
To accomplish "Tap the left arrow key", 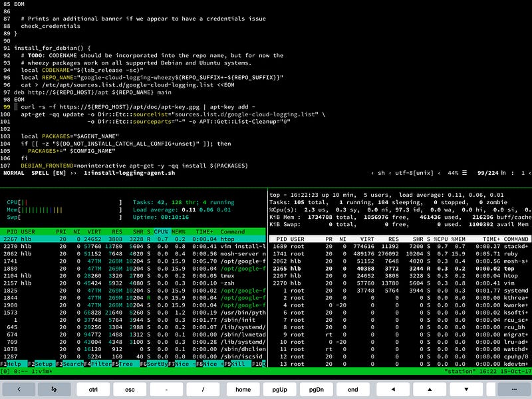I will coord(393,389).
